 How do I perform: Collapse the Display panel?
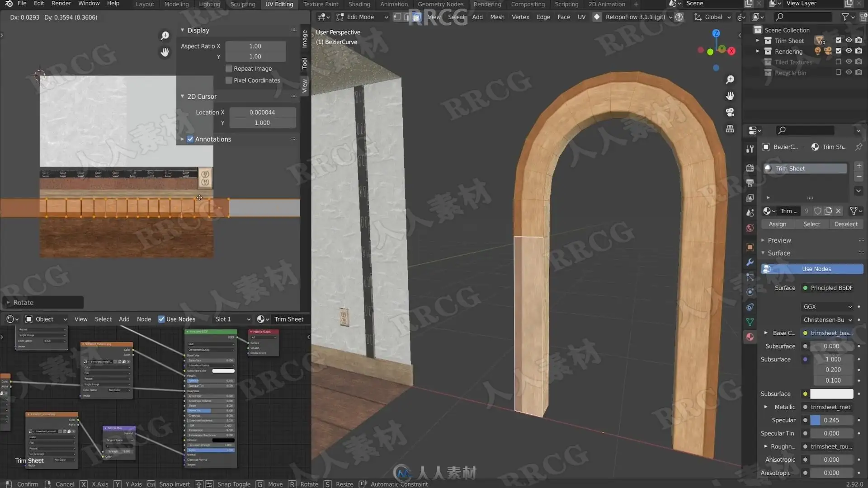[x=182, y=30]
